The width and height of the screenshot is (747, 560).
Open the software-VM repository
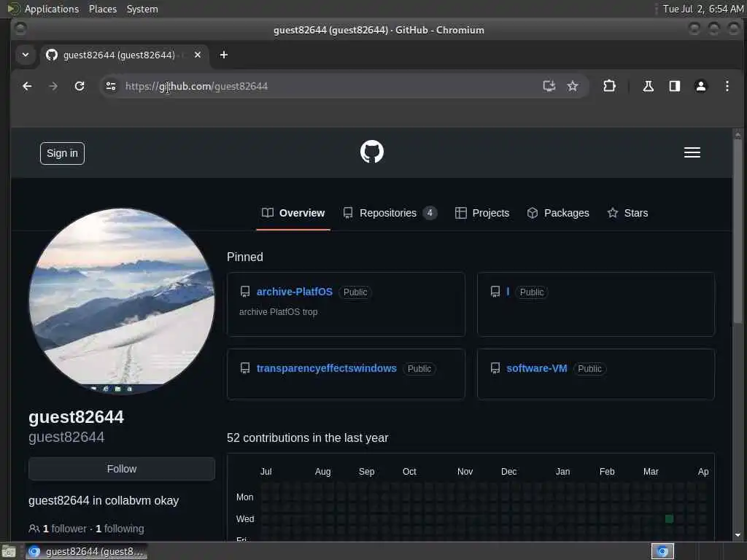[x=537, y=368]
